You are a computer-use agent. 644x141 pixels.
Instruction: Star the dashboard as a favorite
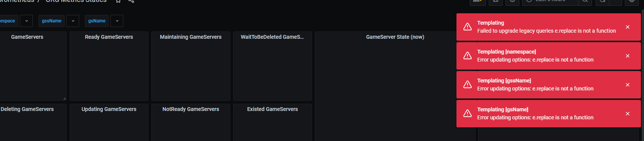(x=118, y=1)
